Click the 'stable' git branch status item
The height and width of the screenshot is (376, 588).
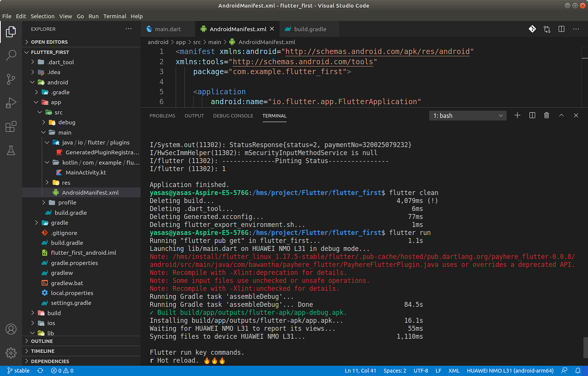18,371
